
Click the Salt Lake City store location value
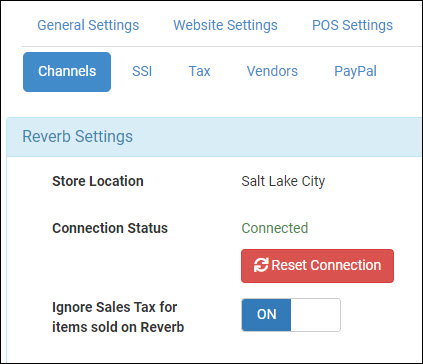coord(283,181)
